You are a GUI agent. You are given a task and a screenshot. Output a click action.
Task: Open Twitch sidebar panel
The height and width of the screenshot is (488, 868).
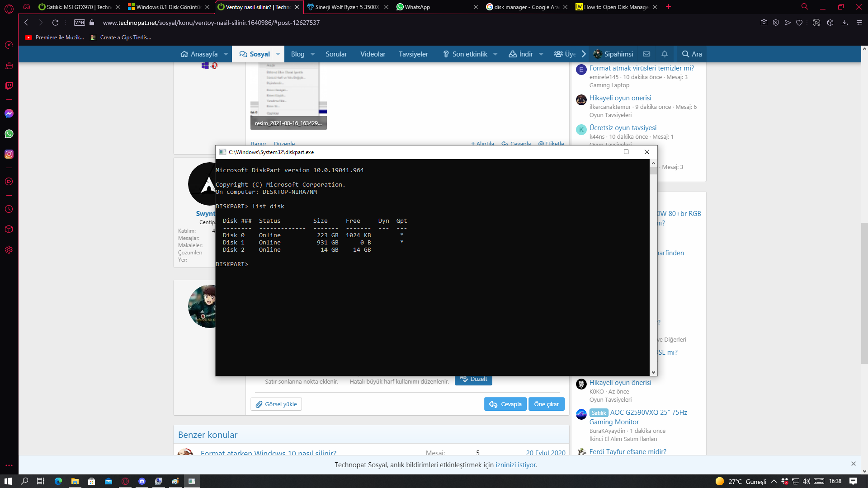pos(9,86)
